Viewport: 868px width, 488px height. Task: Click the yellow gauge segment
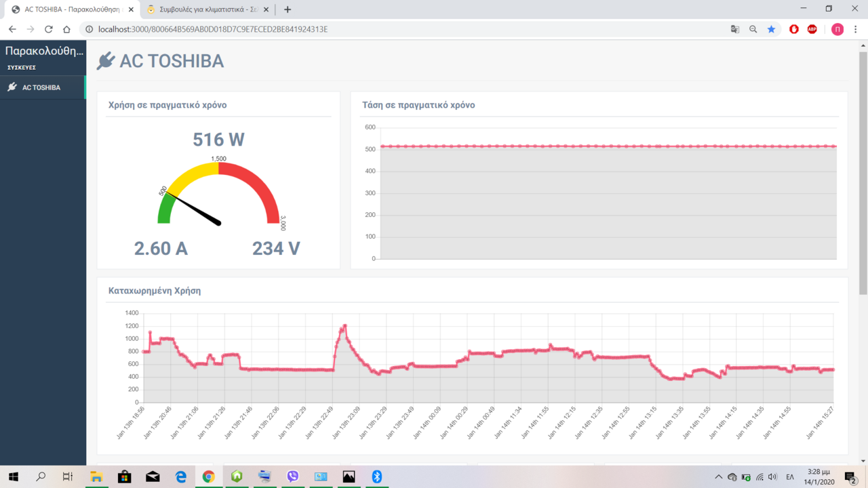pos(192,175)
